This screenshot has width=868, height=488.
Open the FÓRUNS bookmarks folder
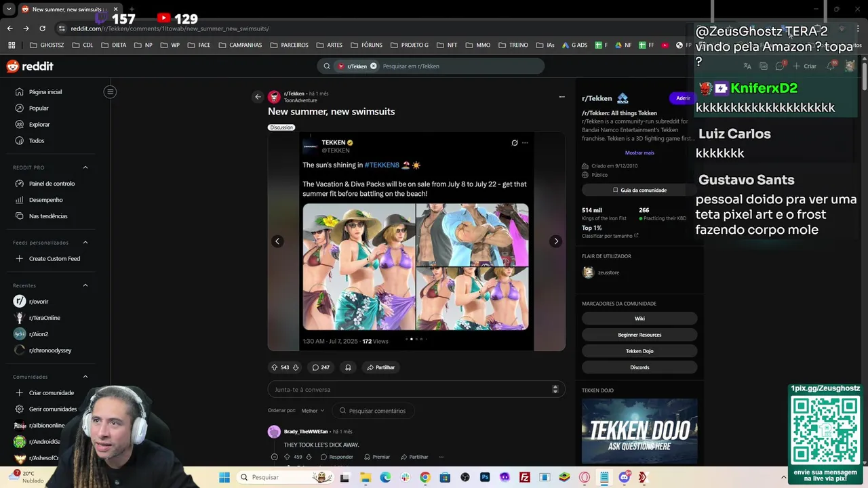pyautogui.click(x=366, y=45)
